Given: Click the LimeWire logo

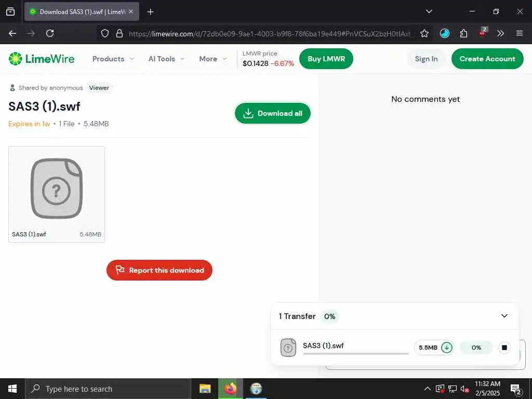Looking at the screenshot, I should 42,59.
